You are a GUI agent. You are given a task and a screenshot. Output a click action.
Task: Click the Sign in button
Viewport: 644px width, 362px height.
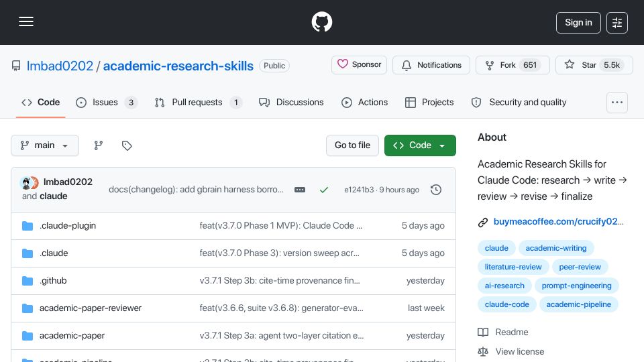(x=578, y=23)
